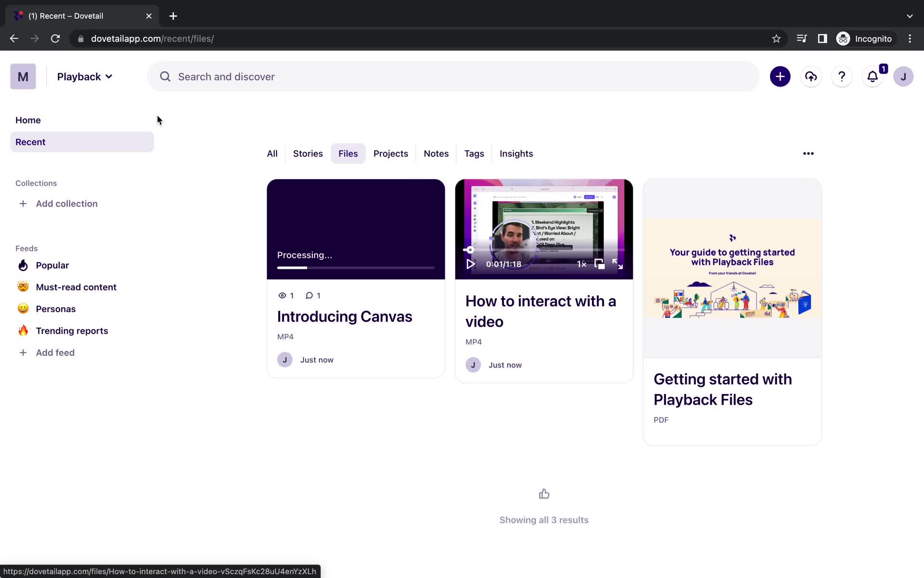Screen dimensions: 924x578
Task: Click the help question mark icon
Action: (842, 76)
